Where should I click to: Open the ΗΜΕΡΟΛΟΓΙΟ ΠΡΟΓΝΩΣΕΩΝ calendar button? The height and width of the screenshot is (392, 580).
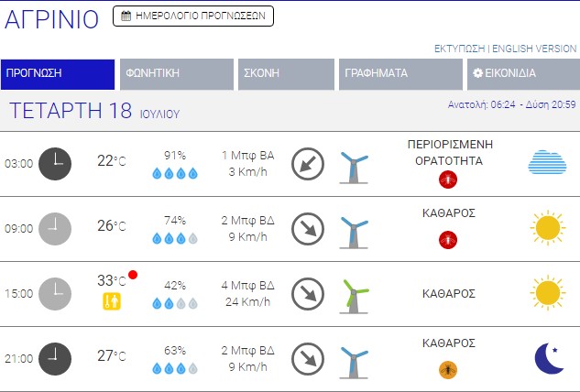pyautogui.click(x=192, y=16)
